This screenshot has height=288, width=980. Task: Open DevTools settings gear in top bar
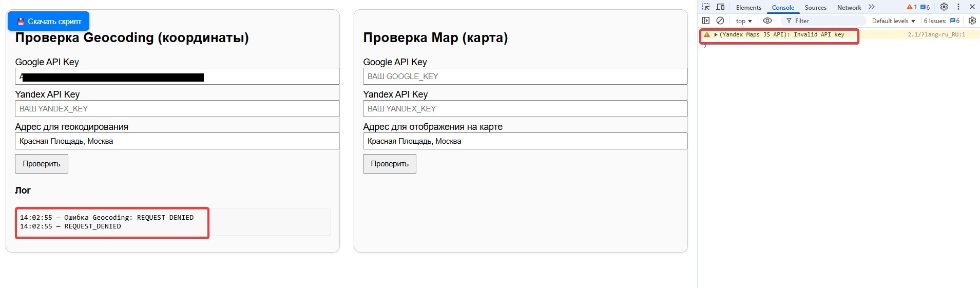coord(944,7)
